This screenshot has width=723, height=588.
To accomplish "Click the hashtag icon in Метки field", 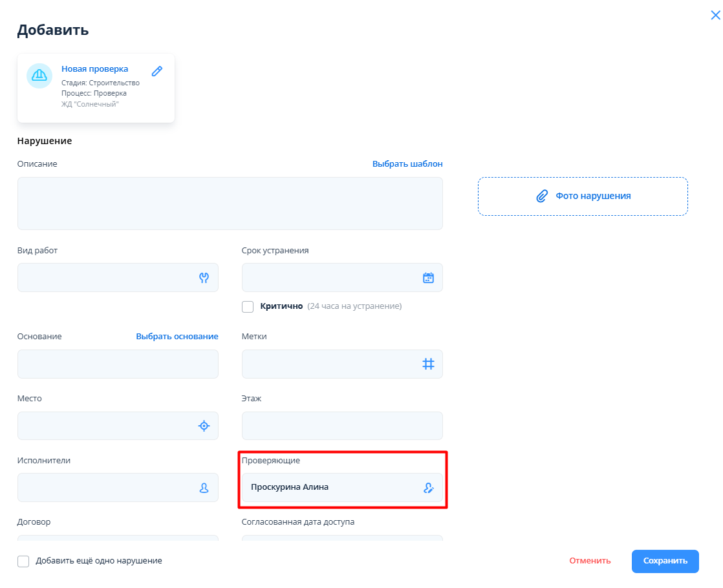I will click(428, 364).
